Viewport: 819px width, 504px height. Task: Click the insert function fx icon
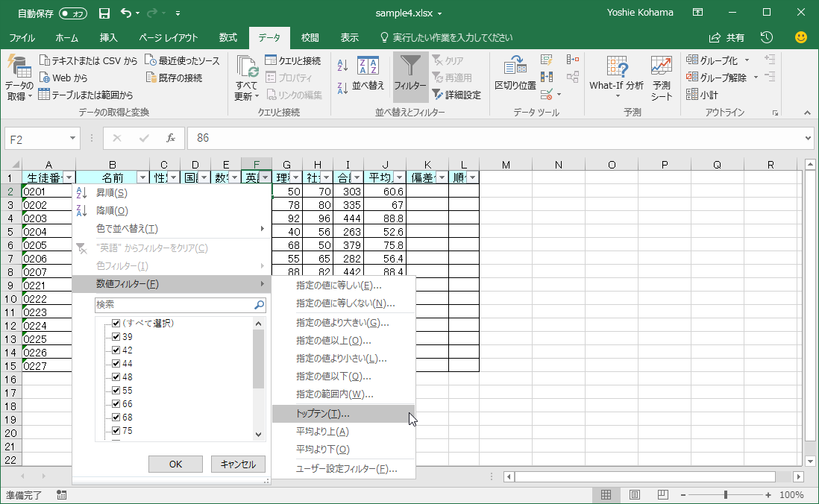(x=171, y=138)
